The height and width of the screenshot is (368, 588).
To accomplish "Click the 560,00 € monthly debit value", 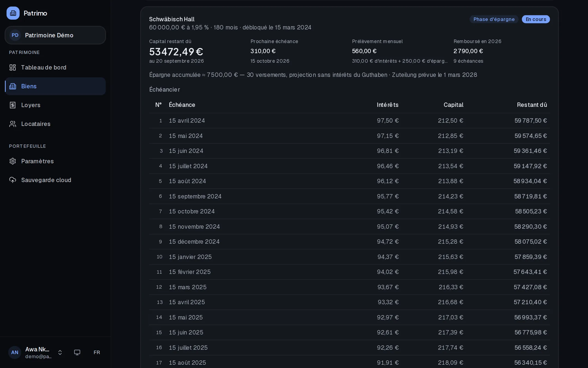I will tap(364, 51).
